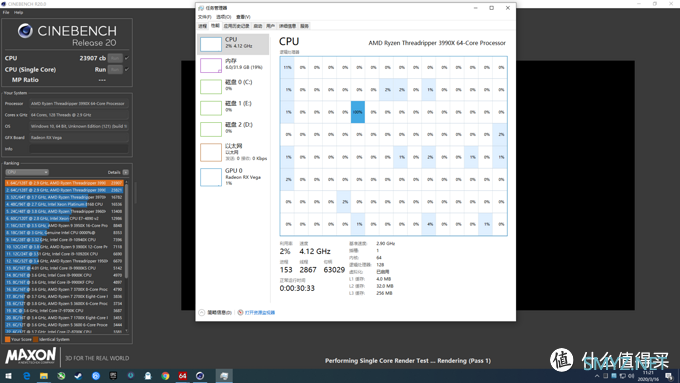680x383 pixels.
Task: Open the File menu in Cinebench
Action: (x=6, y=13)
